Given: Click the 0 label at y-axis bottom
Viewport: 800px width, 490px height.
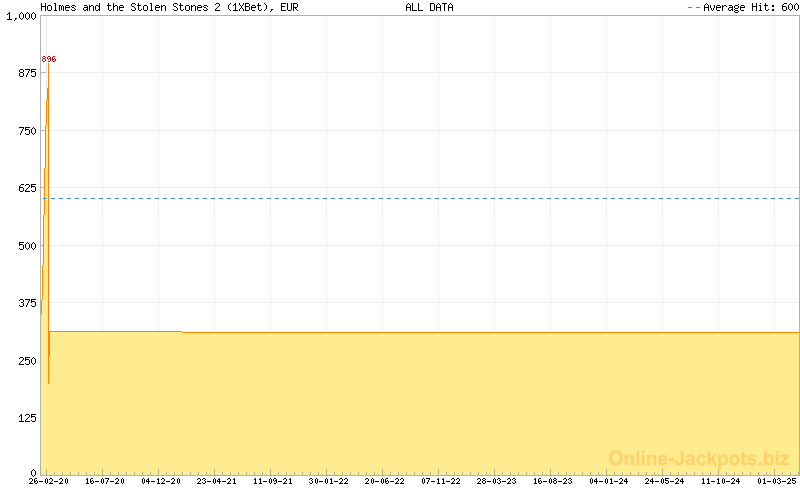Looking at the screenshot, I should click(x=32, y=471).
